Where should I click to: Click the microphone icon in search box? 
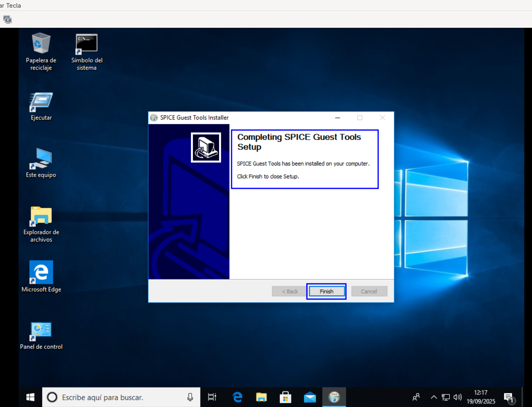point(190,397)
